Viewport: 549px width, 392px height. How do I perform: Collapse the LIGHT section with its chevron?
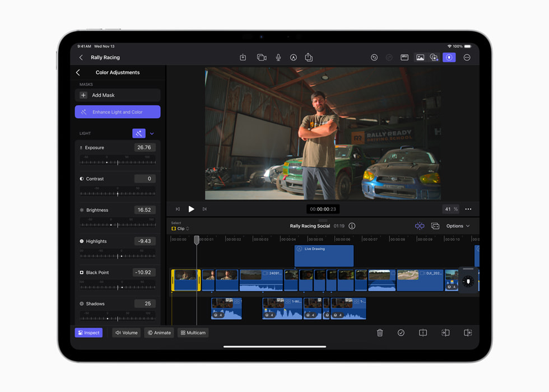pos(151,133)
